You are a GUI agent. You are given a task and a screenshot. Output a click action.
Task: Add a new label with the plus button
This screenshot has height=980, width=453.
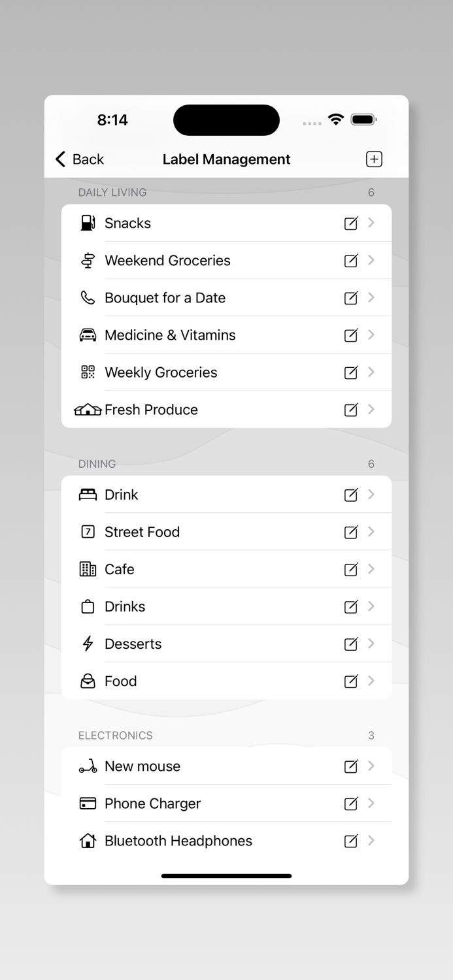click(x=373, y=159)
